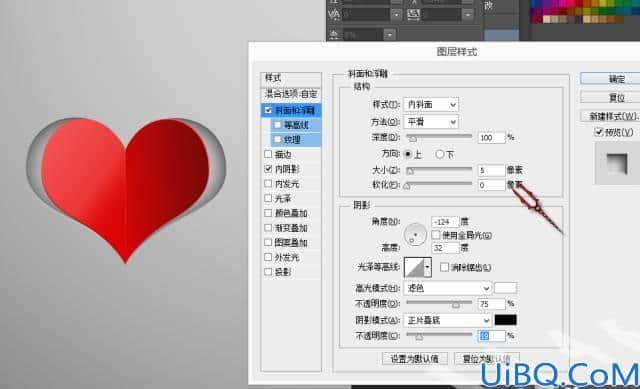640x389 pixels.
Task: Click the 设置为默认值 button
Action: point(415,359)
